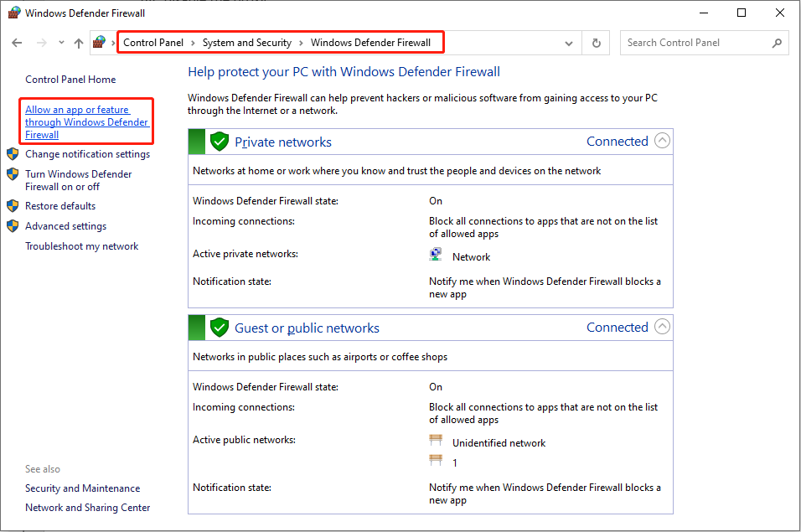Click the 'See also' label
Viewport: 801px width, 532px height.
tap(43, 469)
